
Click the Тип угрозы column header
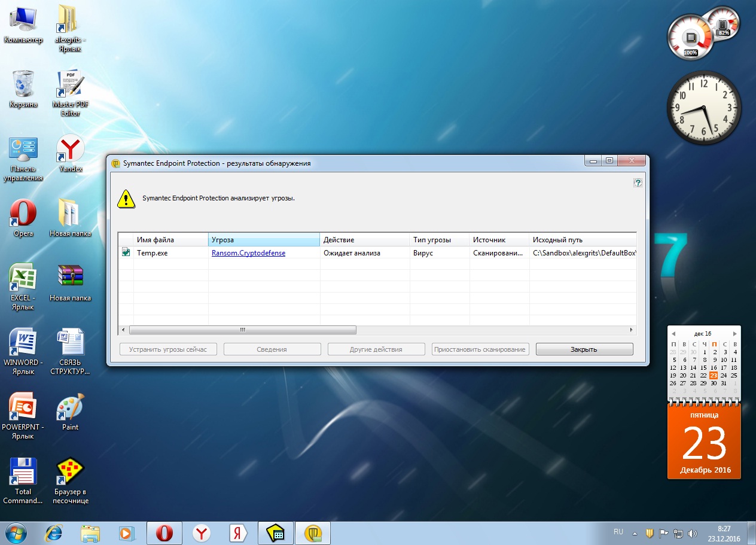[439, 240]
